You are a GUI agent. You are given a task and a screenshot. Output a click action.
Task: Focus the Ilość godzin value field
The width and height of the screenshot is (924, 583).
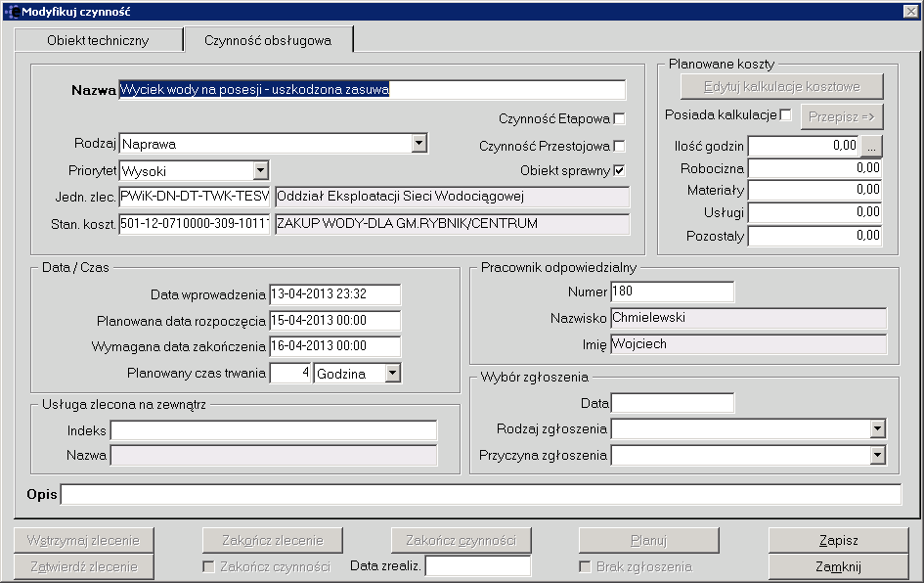(804, 146)
